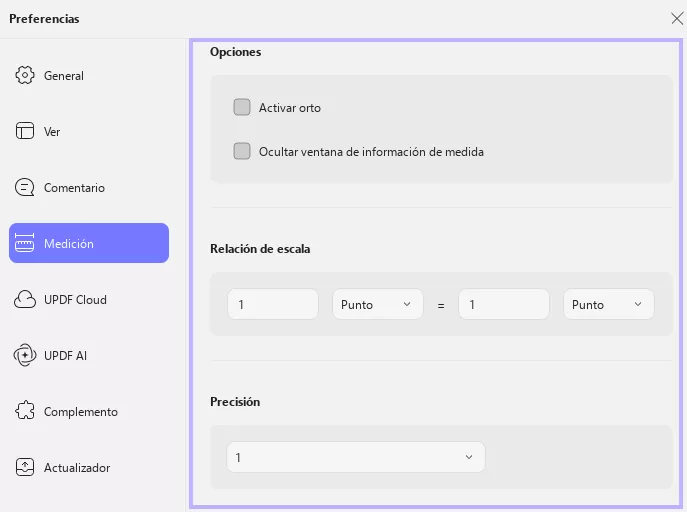Select the Comentario label in the sidebar
Screen dimensions: 687x512
coord(74,188)
